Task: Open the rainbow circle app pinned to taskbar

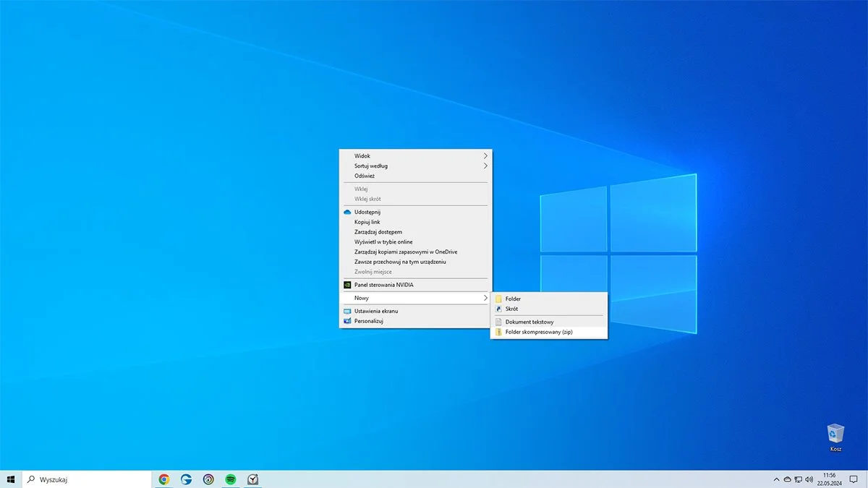Action: pyautogui.click(x=208, y=479)
